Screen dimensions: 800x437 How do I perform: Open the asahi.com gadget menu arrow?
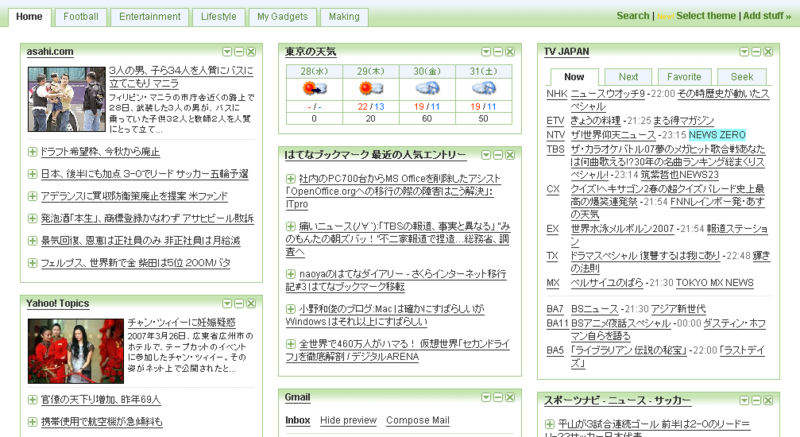click(x=227, y=52)
